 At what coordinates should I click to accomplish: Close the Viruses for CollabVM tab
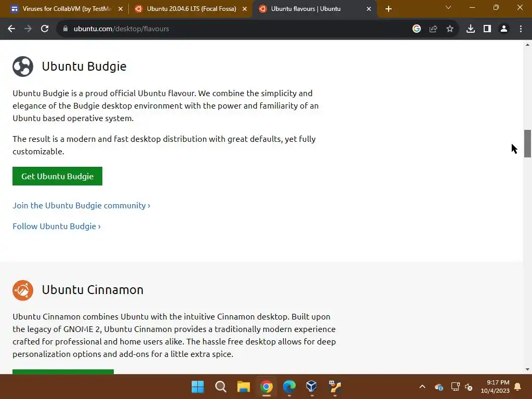[x=121, y=9]
